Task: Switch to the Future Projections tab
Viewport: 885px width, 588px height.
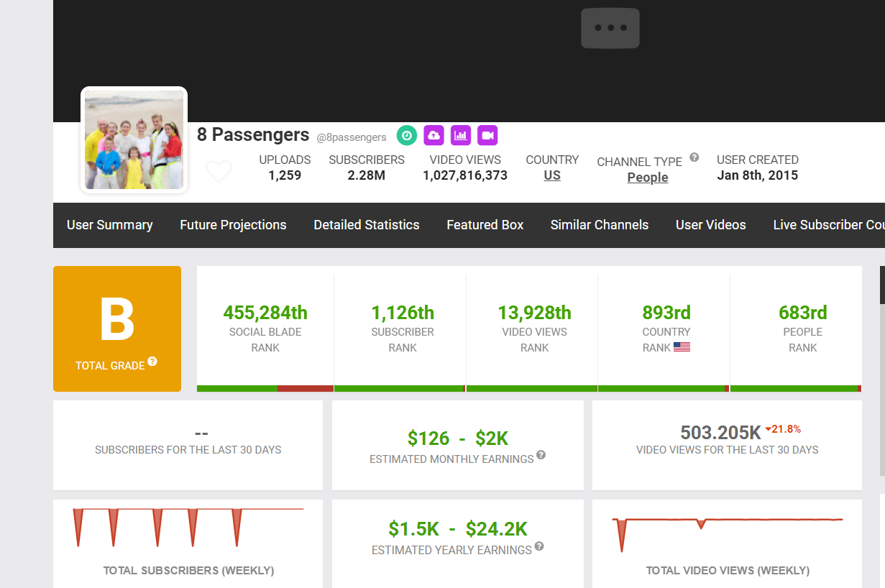Action: (x=233, y=225)
